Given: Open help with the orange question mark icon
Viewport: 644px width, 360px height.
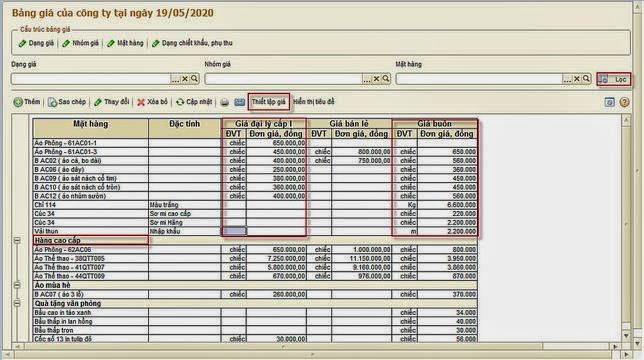Looking at the screenshot, I should point(624,102).
